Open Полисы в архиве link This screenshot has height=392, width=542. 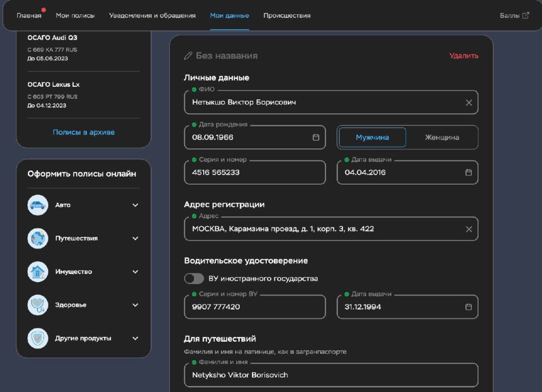84,132
